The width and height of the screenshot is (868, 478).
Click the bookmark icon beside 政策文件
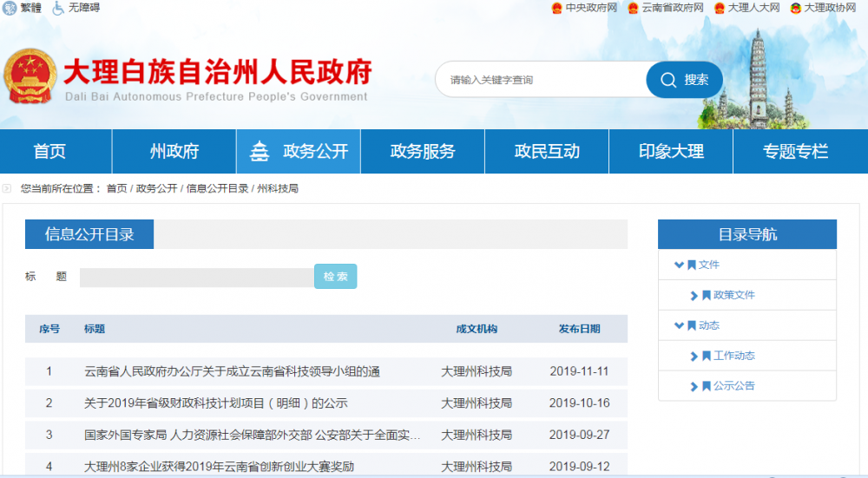(x=707, y=296)
